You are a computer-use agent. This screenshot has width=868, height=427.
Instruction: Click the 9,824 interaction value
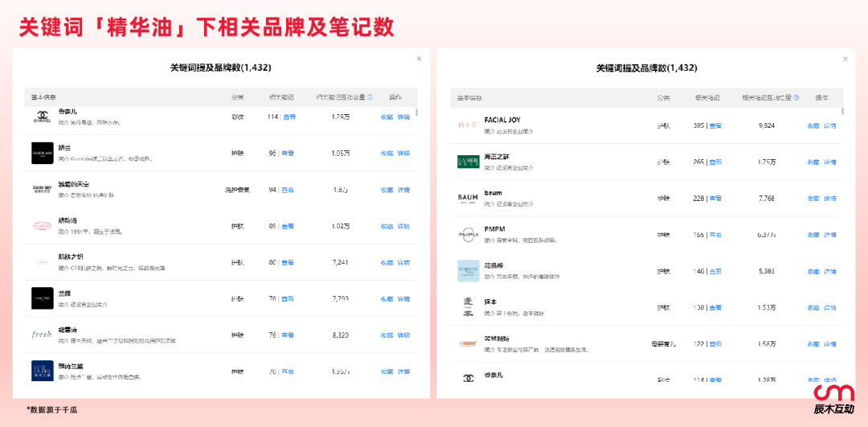(766, 125)
